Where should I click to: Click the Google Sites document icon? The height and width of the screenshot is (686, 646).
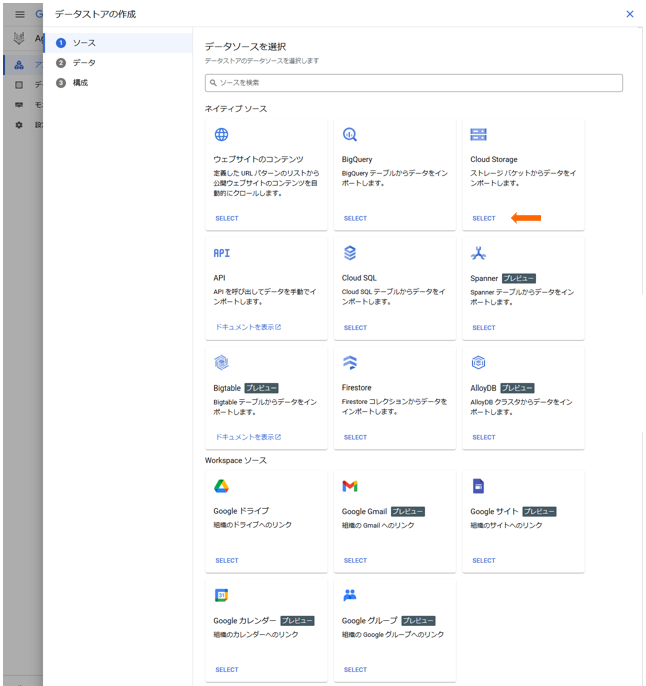click(478, 486)
